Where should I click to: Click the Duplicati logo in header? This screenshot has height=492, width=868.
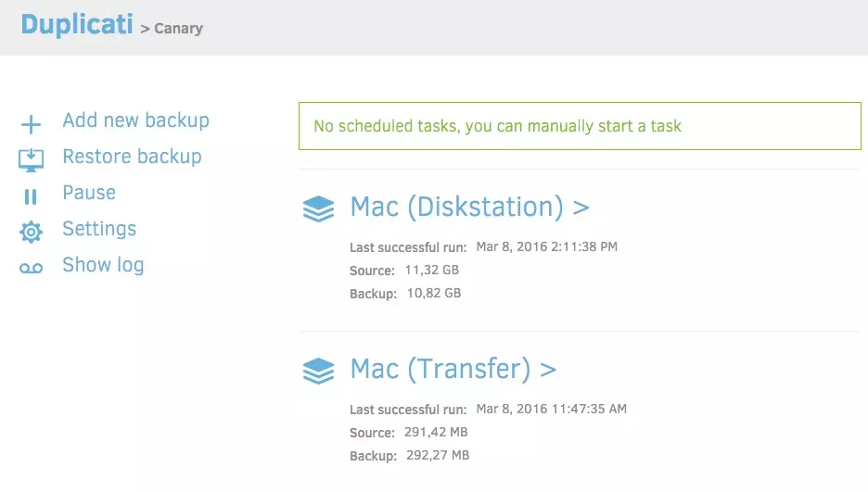tap(77, 24)
